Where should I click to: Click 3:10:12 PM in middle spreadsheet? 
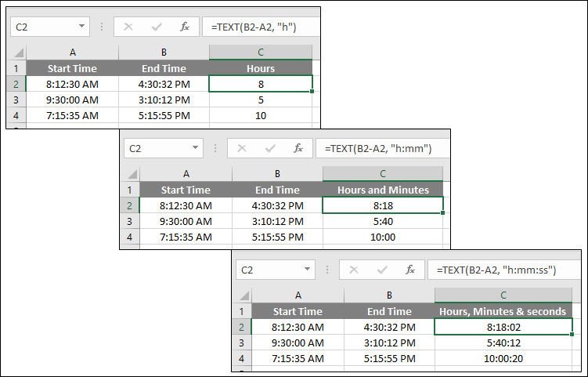277,222
